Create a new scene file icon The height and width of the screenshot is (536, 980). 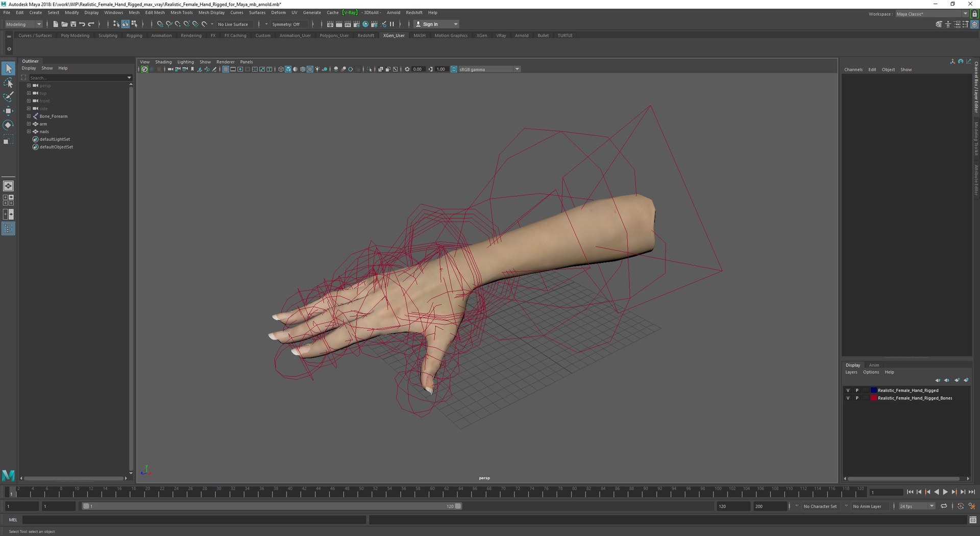click(x=56, y=24)
